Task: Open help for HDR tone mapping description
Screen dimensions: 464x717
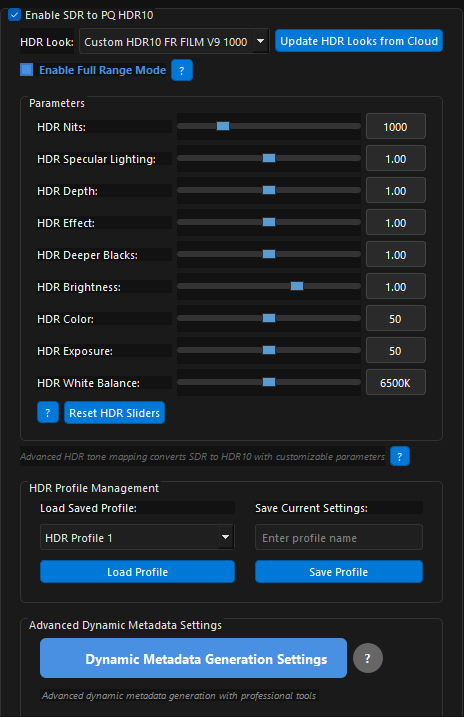Action: (400, 456)
